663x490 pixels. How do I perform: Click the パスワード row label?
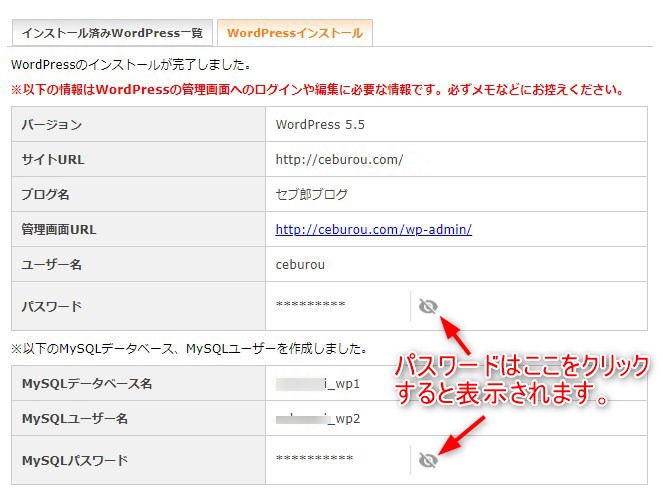click(52, 306)
